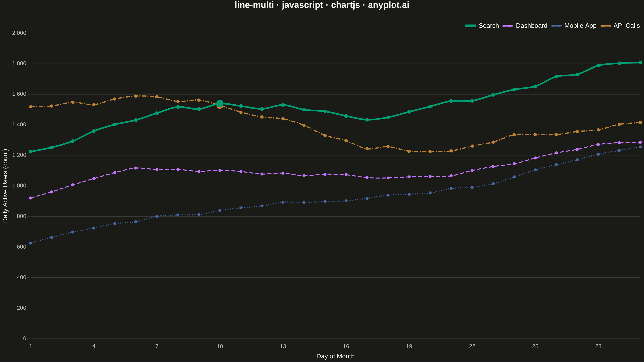
Task: Select Mobile App data point at day 22
Action: [472, 187]
